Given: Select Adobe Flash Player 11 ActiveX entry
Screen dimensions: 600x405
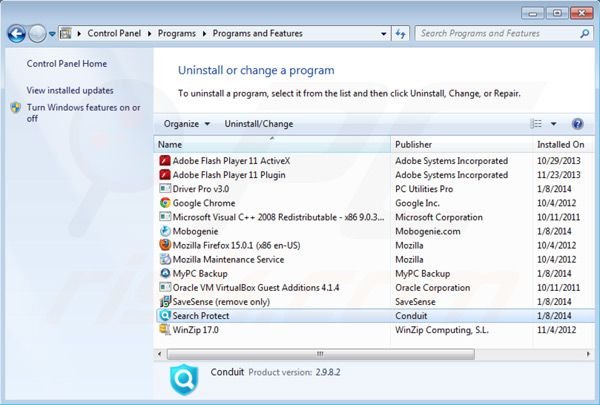Looking at the screenshot, I should (231, 161).
